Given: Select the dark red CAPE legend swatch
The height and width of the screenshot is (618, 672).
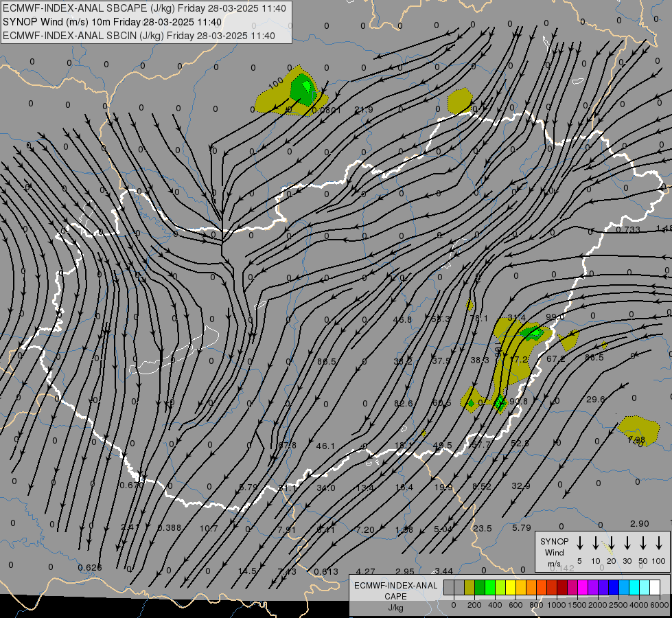Looking at the screenshot, I should pos(562,588).
